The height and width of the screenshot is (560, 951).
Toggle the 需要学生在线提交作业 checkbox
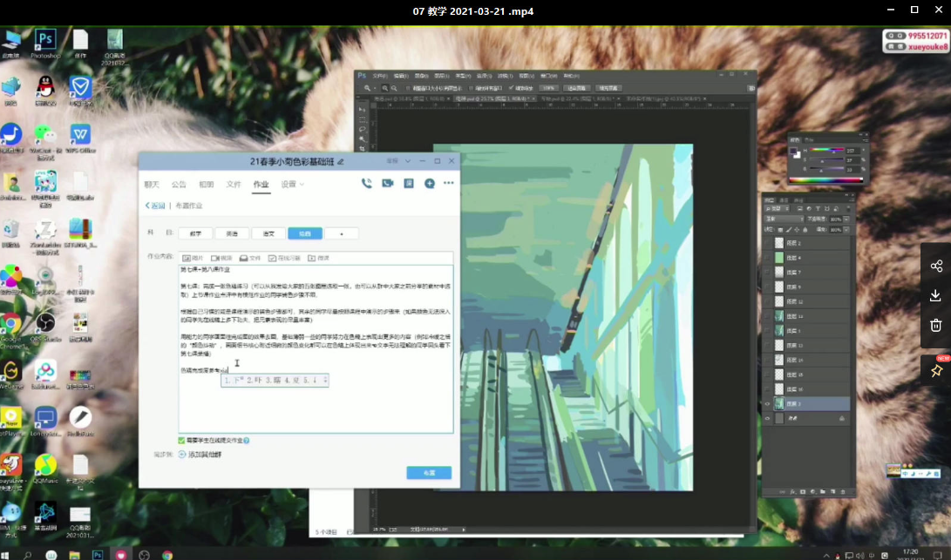[181, 441]
